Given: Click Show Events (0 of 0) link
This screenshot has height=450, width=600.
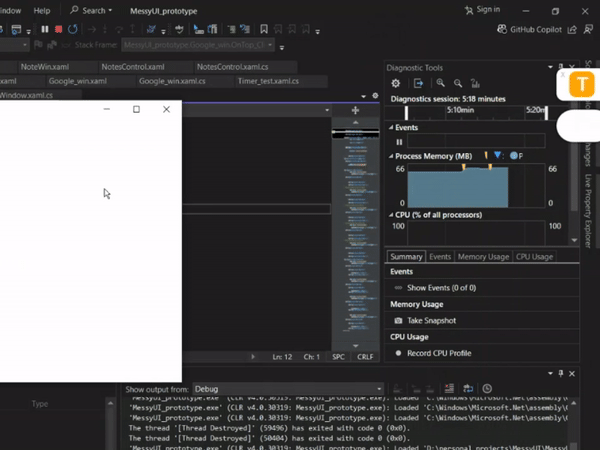Looking at the screenshot, I should [441, 288].
